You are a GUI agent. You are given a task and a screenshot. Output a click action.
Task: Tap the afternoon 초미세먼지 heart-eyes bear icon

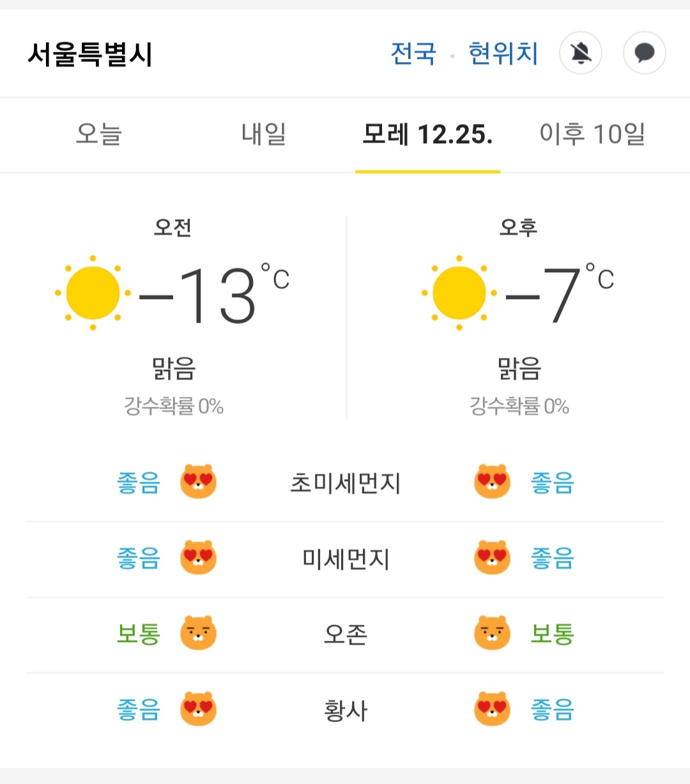pos(492,482)
